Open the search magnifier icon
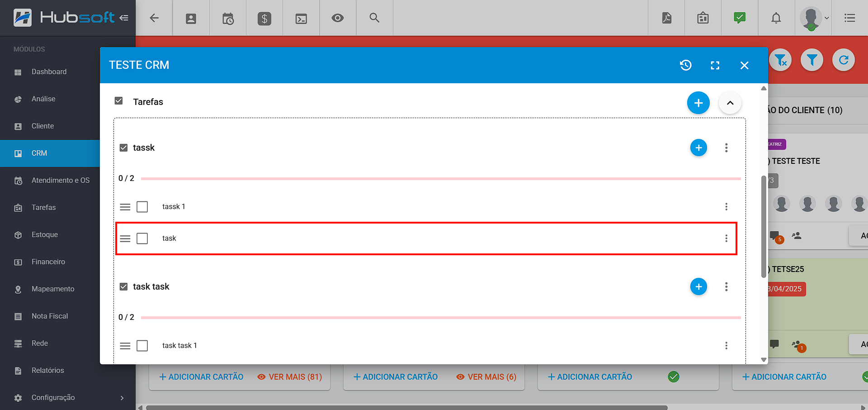This screenshot has width=868, height=410. (x=374, y=18)
